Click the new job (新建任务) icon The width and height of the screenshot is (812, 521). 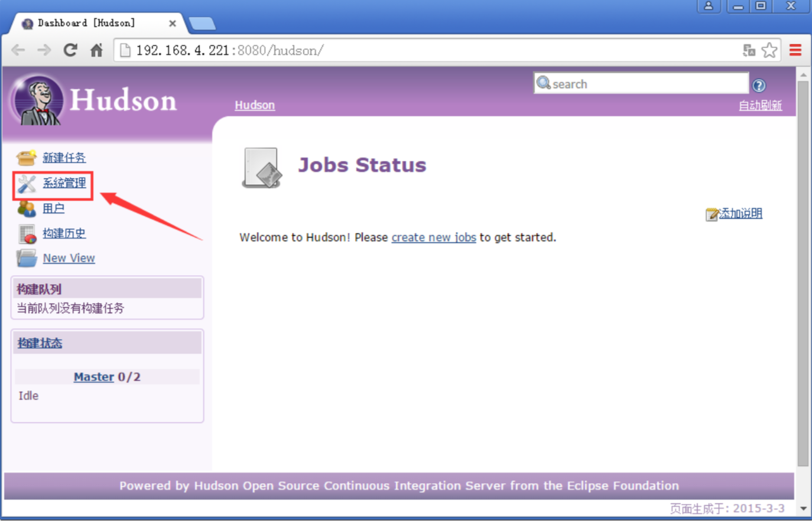click(27, 158)
